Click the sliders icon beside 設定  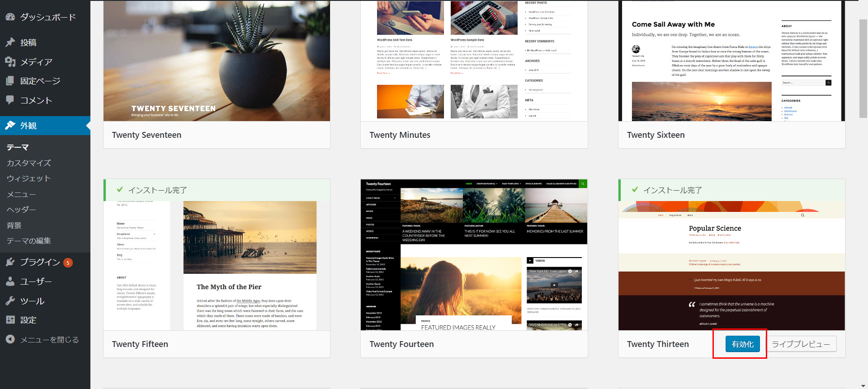point(10,320)
